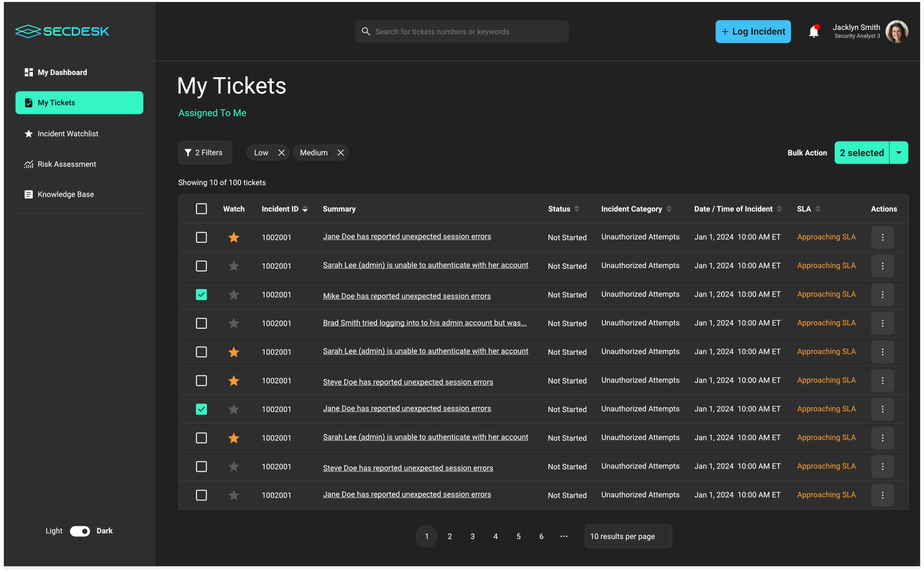Sort by Incident Category column
This screenshot has height=572, width=924.
point(668,209)
